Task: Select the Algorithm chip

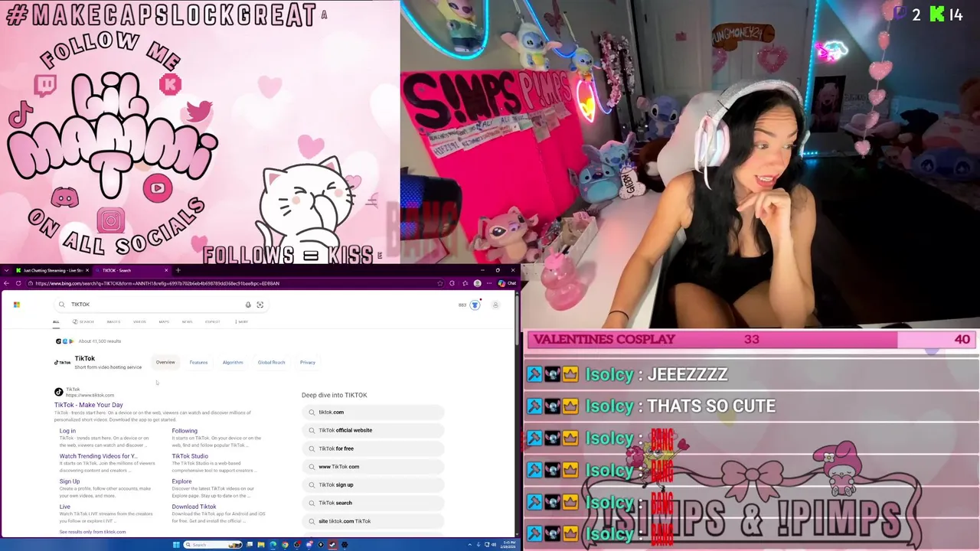Action: pos(233,362)
